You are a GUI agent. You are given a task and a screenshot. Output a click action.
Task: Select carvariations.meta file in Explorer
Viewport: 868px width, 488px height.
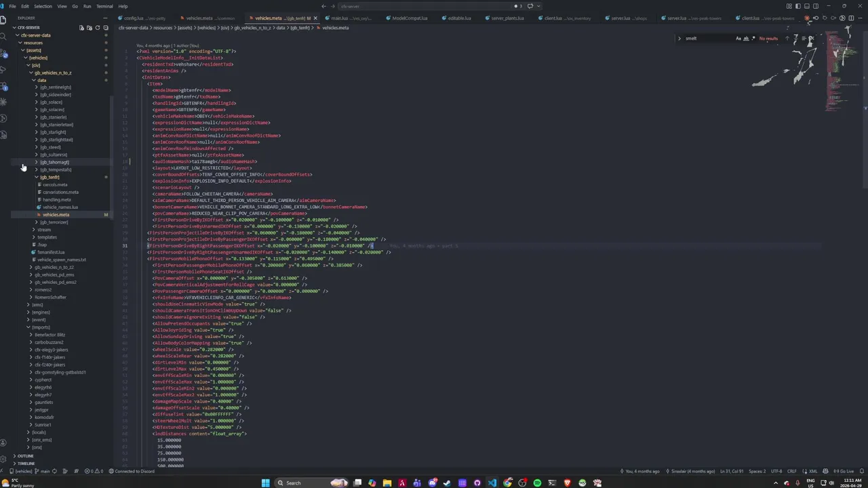pyautogui.click(x=60, y=192)
